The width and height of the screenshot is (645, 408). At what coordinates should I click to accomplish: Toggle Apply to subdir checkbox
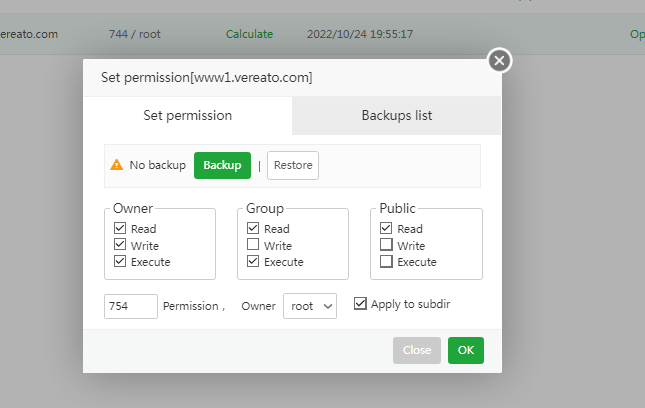coord(361,304)
